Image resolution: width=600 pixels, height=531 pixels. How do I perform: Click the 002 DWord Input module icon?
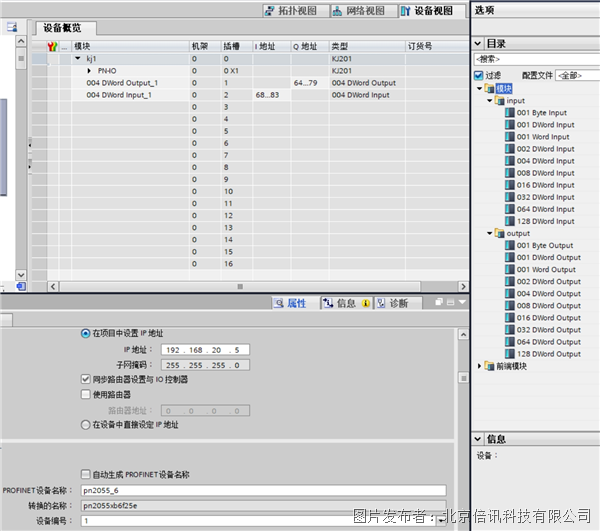pyautogui.click(x=510, y=149)
